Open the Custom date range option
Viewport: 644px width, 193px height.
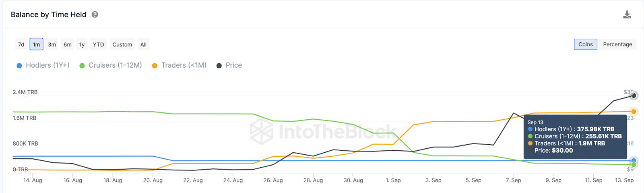122,44
